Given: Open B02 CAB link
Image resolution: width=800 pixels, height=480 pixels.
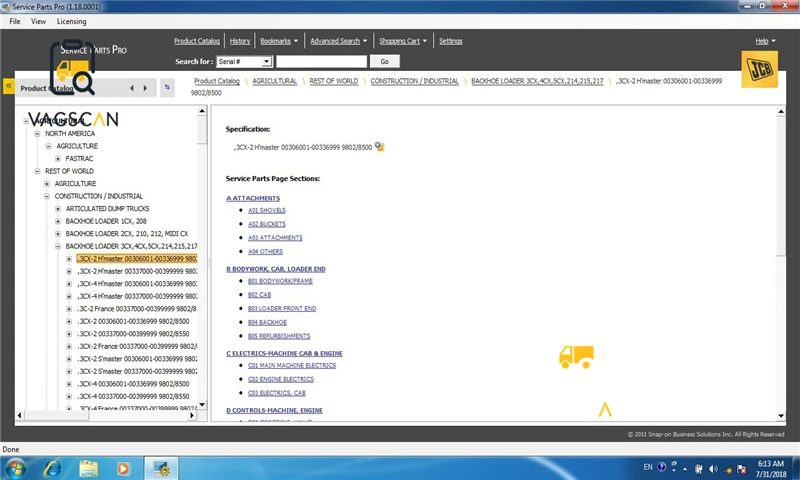Looking at the screenshot, I should pyautogui.click(x=259, y=295).
